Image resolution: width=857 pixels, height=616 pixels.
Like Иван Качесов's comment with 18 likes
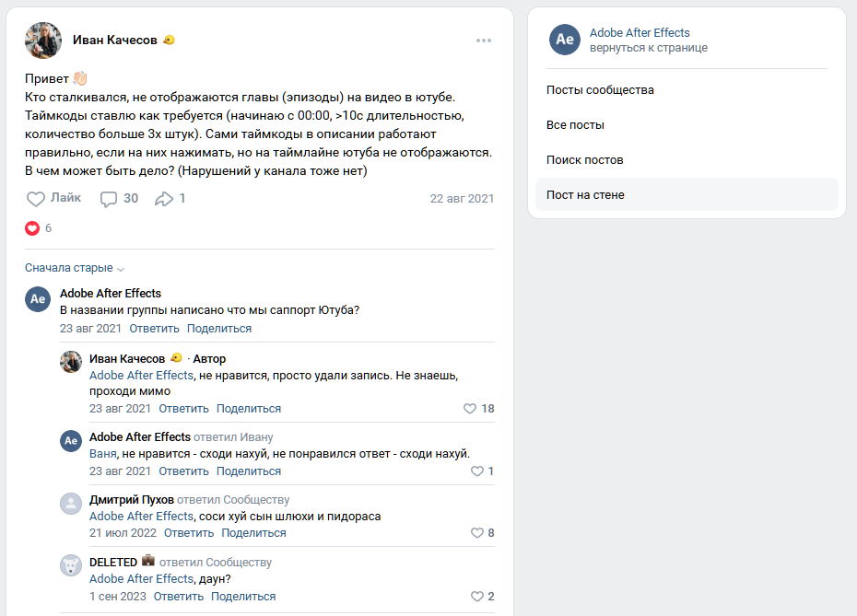478,409
